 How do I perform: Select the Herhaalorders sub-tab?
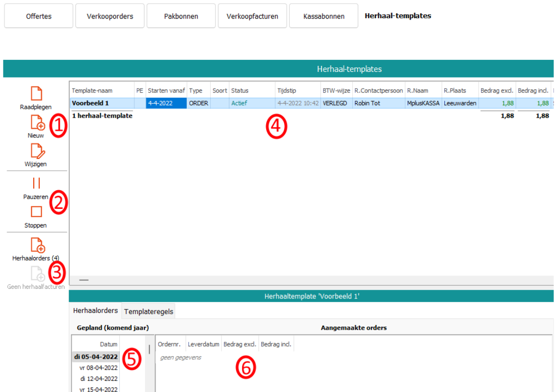click(96, 311)
